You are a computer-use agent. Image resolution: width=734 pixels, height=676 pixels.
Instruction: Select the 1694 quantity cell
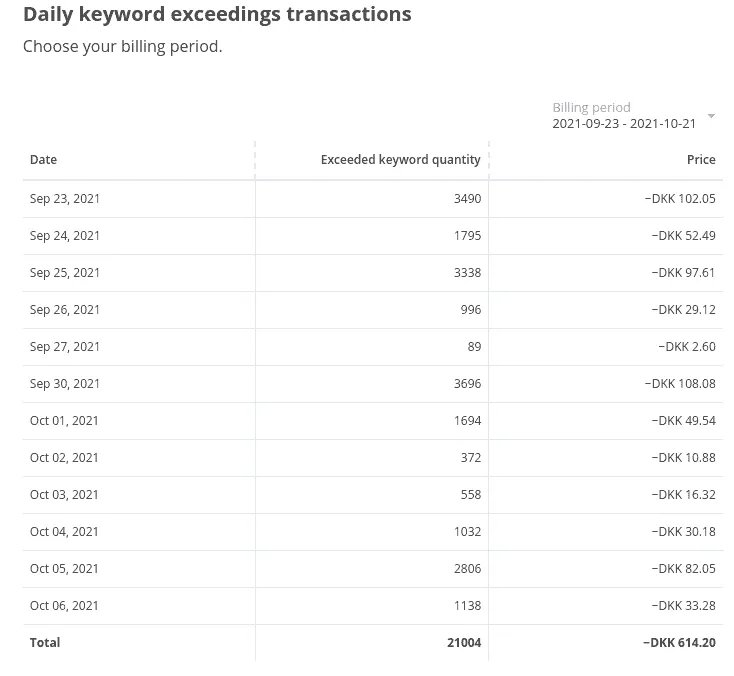467,421
